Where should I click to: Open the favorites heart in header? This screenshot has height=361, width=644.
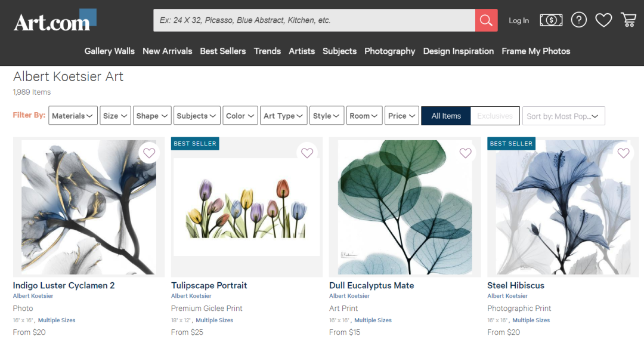pos(603,20)
